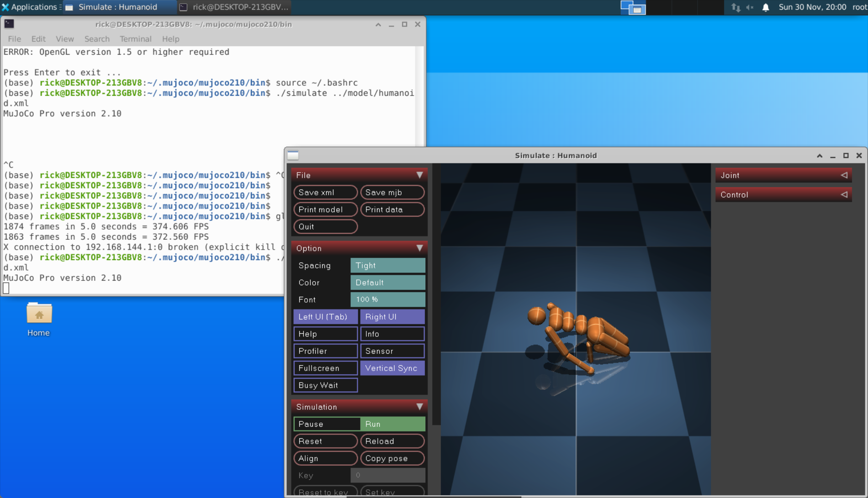
Task: Toggle Vertical Sync option
Action: point(392,368)
